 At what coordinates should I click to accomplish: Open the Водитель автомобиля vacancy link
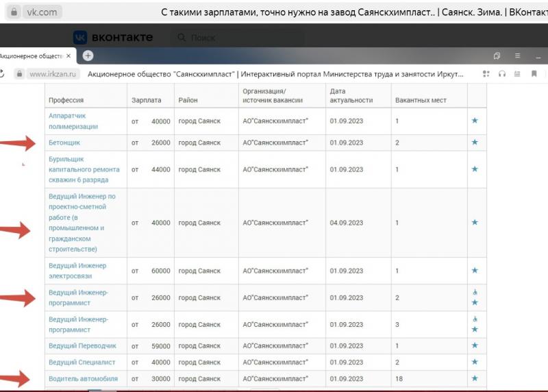(x=83, y=379)
